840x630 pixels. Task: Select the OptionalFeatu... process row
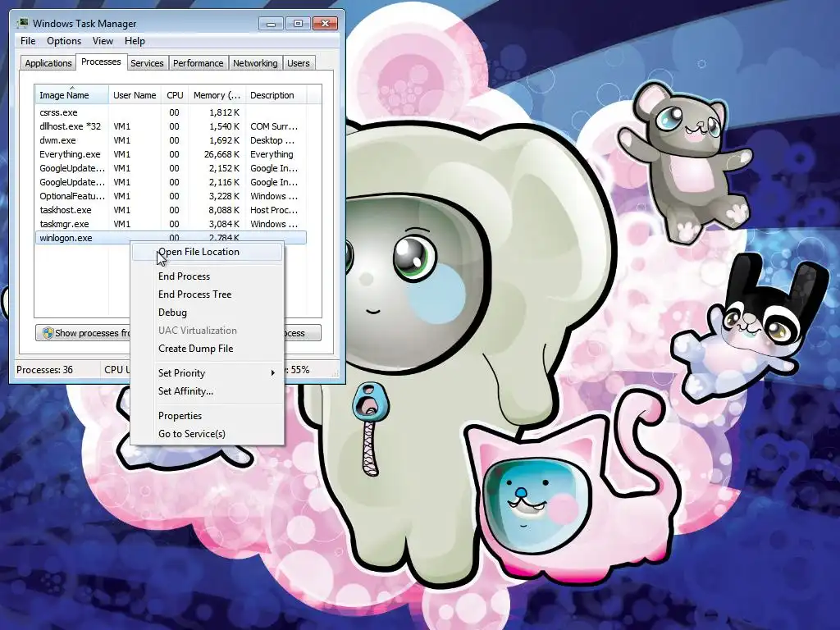171,196
